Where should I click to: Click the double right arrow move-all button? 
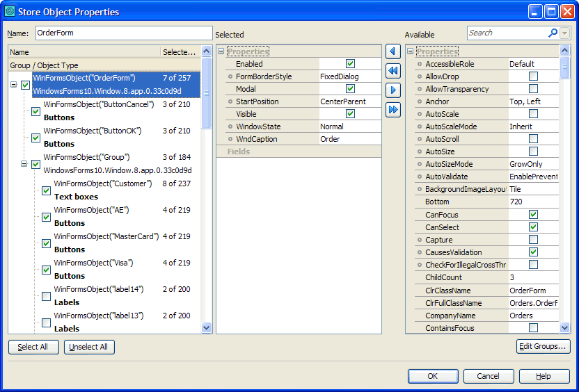point(393,109)
